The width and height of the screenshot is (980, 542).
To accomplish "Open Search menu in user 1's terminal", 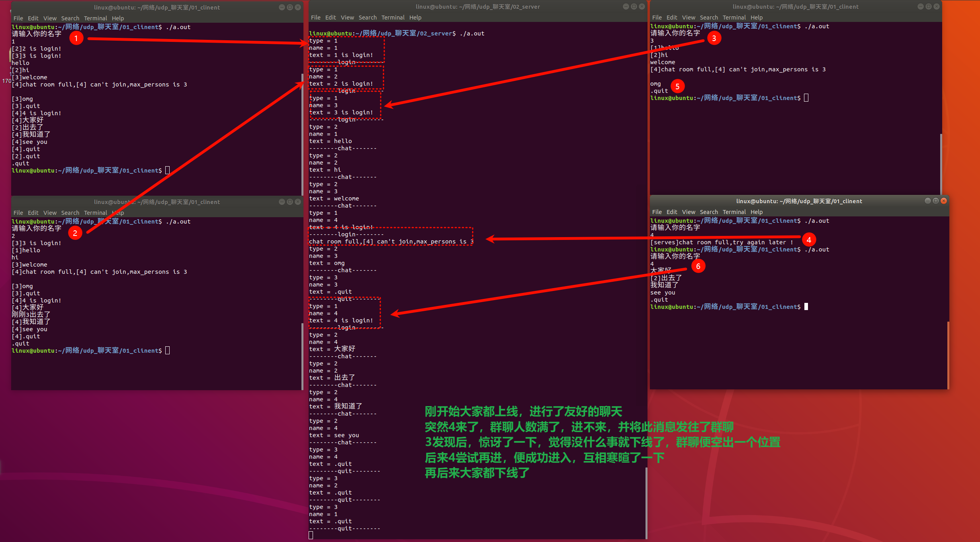I will coord(70,18).
